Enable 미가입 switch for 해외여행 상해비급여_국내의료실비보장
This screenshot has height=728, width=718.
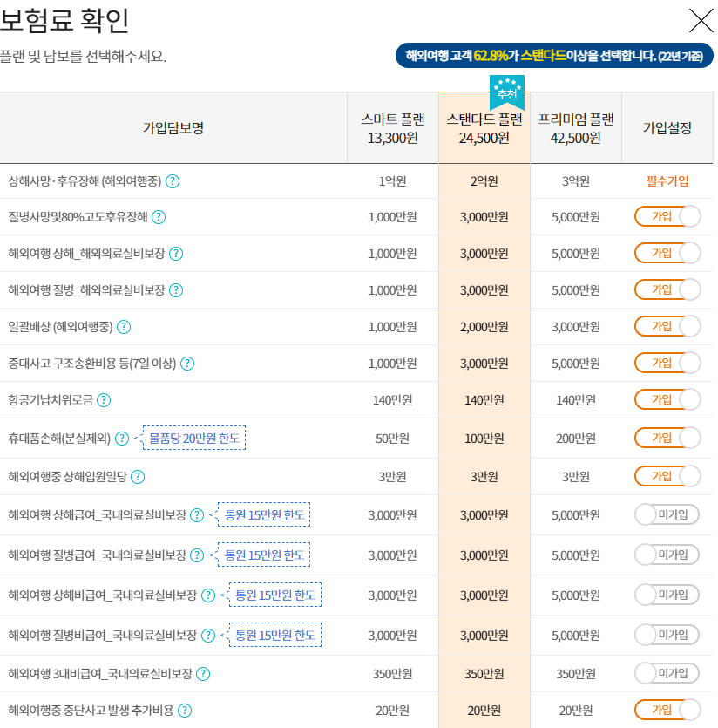pyautogui.click(x=667, y=595)
